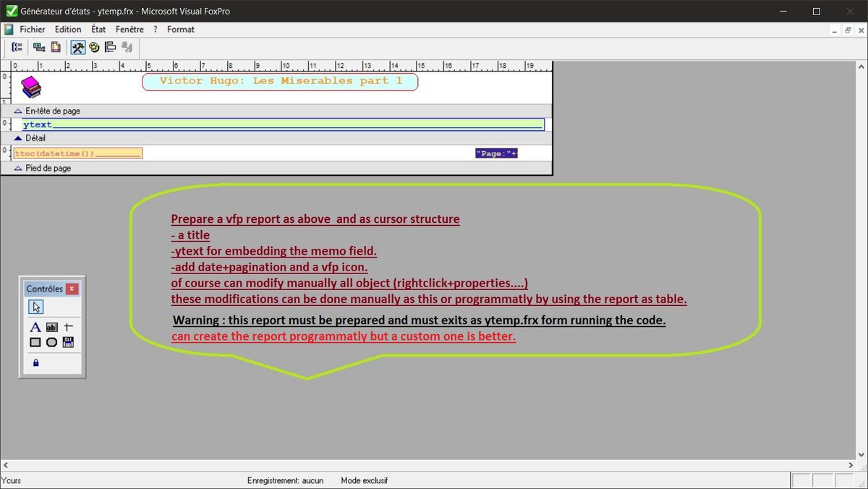
Task: Open the ? help menu
Action: coord(156,30)
